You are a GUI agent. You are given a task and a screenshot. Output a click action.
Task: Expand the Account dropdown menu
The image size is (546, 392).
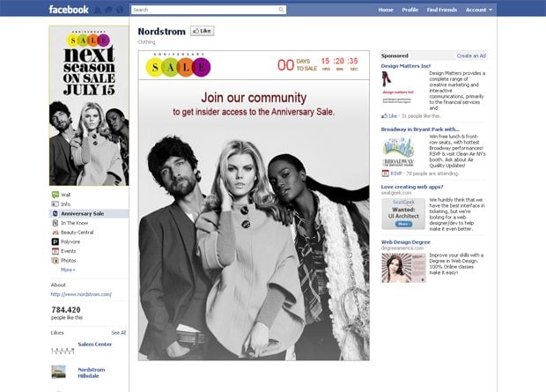pos(478,10)
